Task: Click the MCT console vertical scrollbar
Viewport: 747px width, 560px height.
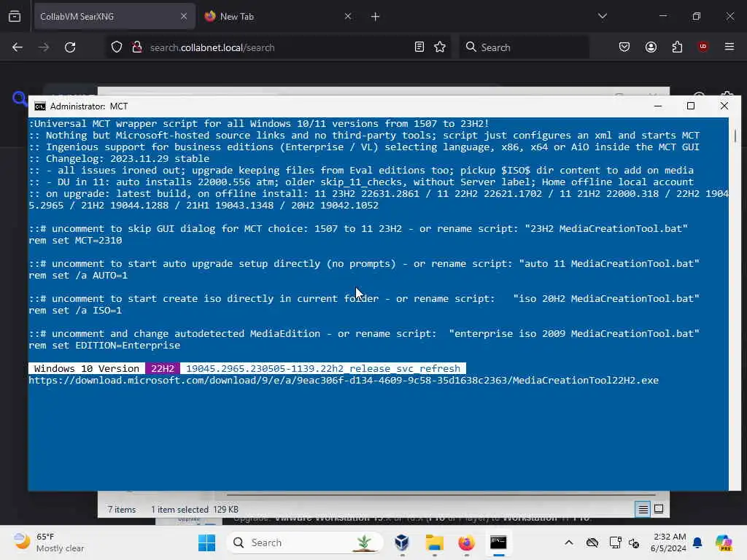Action: click(x=735, y=304)
